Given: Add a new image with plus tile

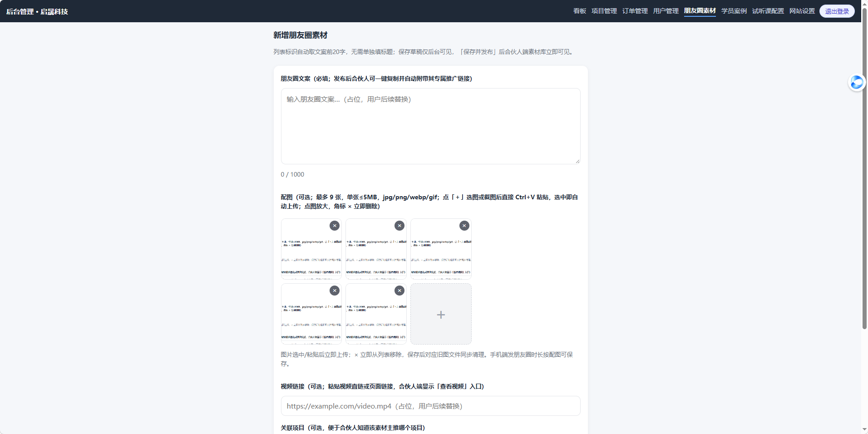Looking at the screenshot, I should click(441, 314).
